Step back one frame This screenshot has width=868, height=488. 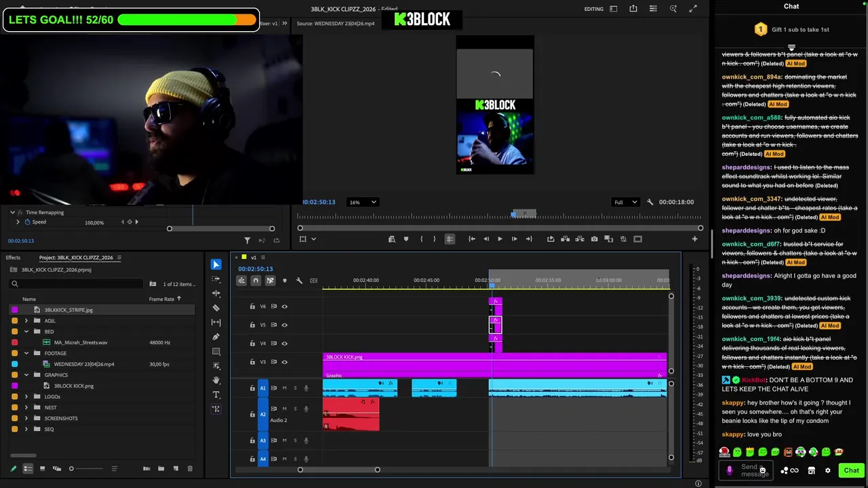(486, 239)
